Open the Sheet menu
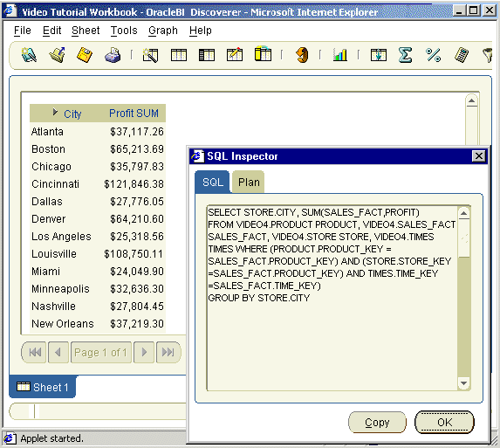500x448 pixels. pos(86,31)
